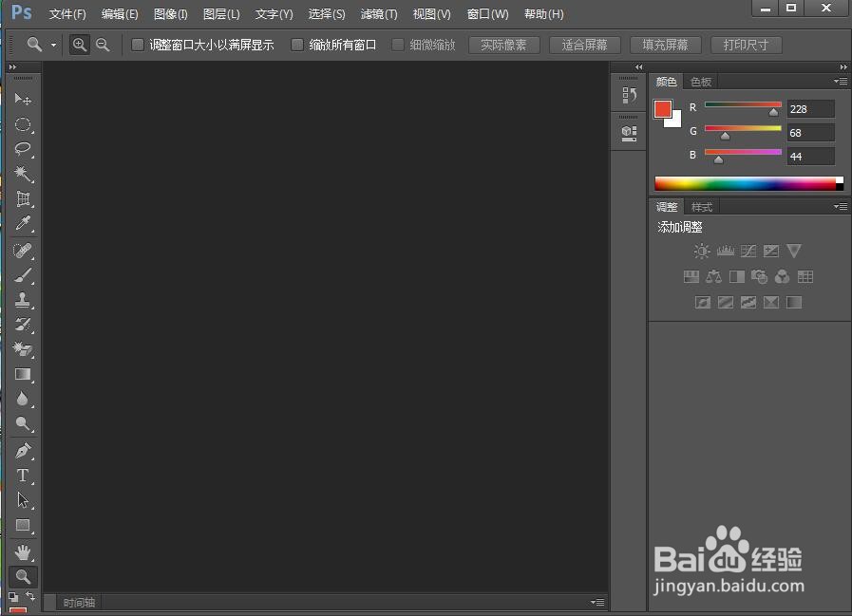The height and width of the screenshot is (616, 852).
Task: Add a Gradient Map adjustment
Action: point(794,303)
